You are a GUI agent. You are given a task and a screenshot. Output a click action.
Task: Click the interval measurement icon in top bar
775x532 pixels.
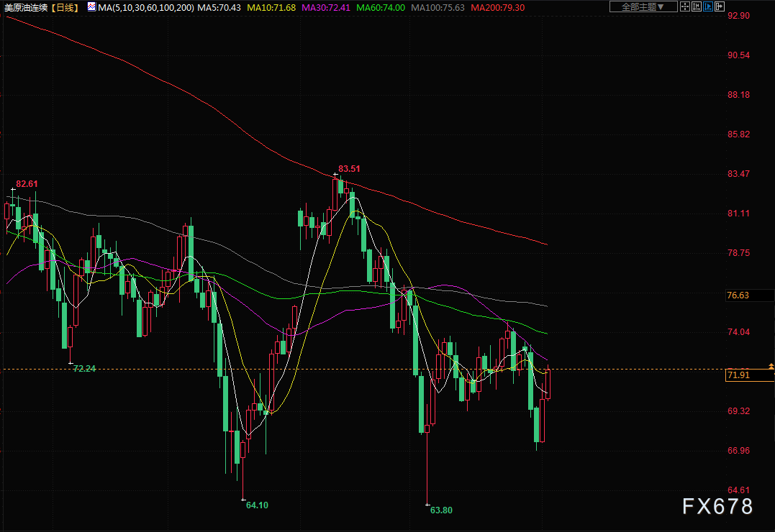point(696,6)
